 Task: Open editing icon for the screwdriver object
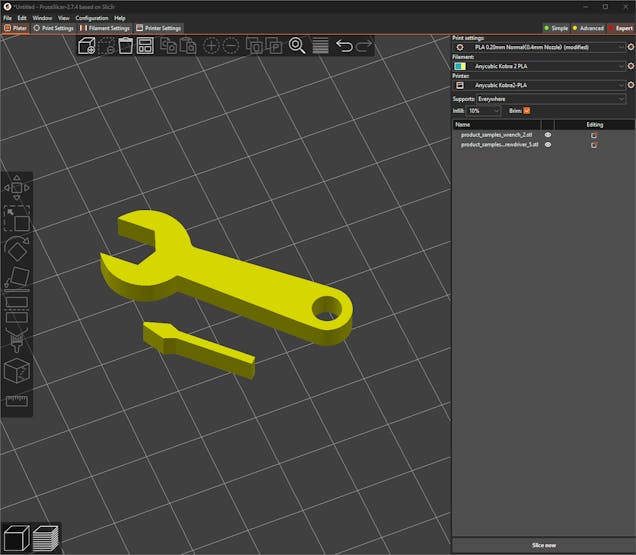pos(594,145)
